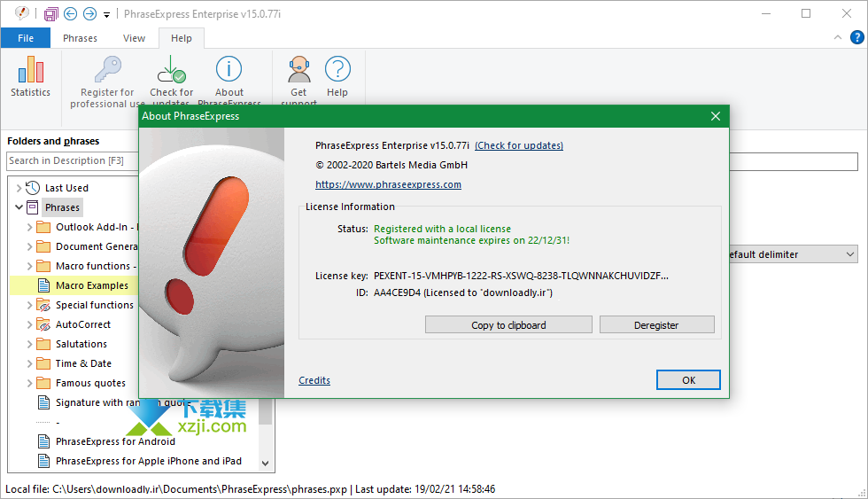Click Check for updates ribbon icon

[172, 70]
